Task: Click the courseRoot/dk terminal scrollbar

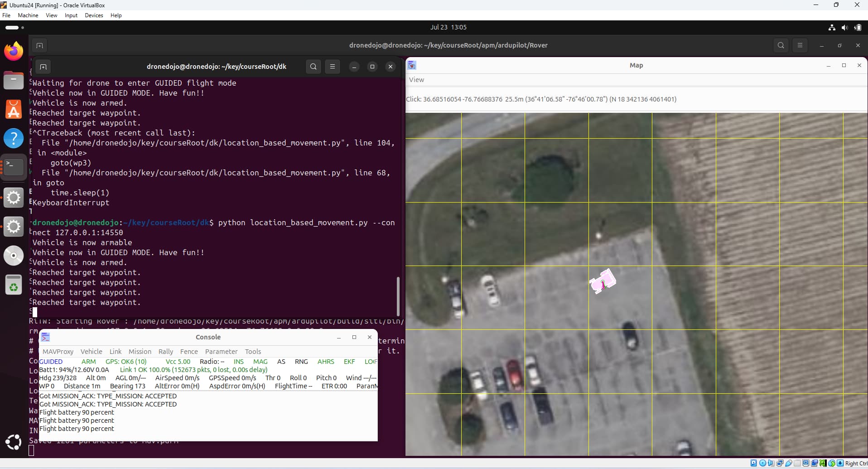Action: pos(398,296)
